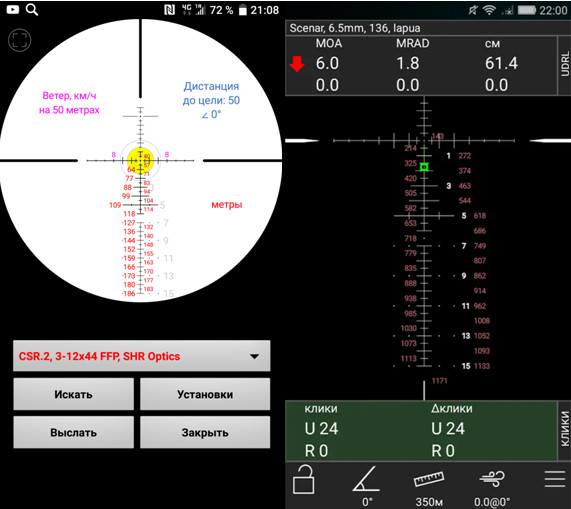This screenshot has height=509, width=571.
Task: Tap the yellow target circle in scope
Action: [141, 160]
